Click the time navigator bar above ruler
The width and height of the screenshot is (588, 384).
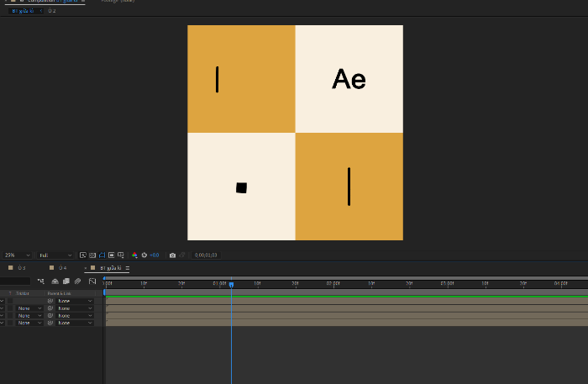pyautogui.click(x=346, y=278)
